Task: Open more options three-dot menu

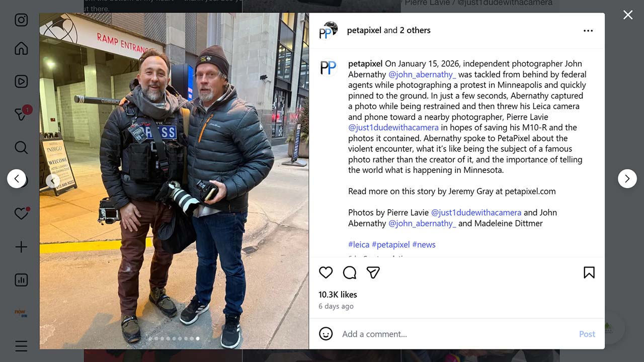Action: click(588, 31)
